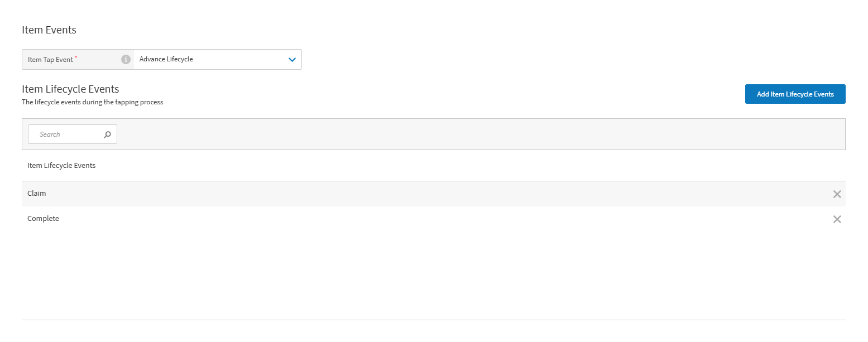868x342 pixels.
Task: Click the Add Item Lifecycle Events button
Action: pyautogui.click(x=795, y=94)
